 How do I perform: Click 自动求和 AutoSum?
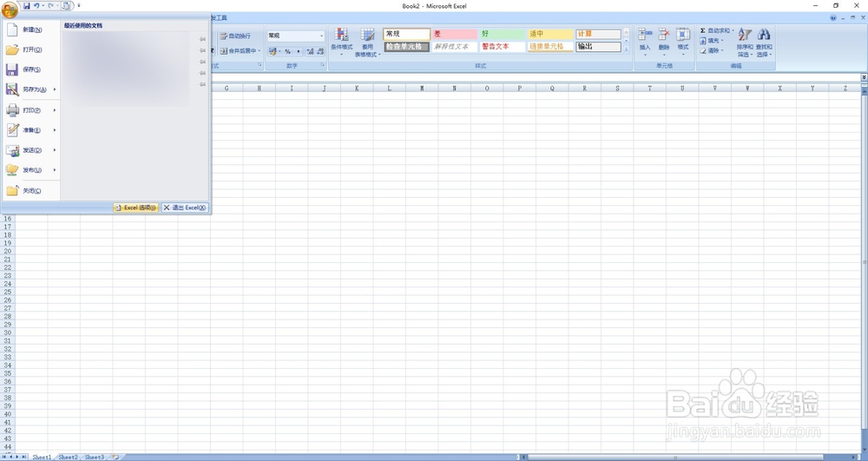(x=717, y=31)
